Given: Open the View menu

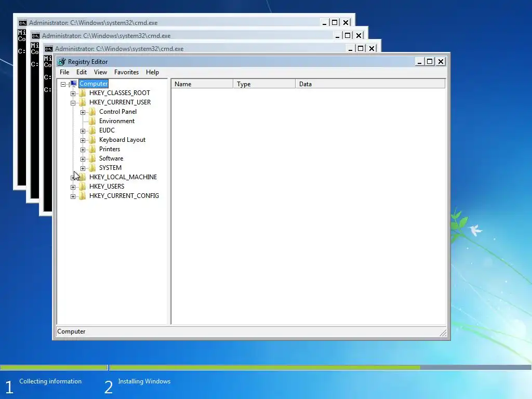Looking at the screenshot, I should pyautogui.click(x=100, y=72).
